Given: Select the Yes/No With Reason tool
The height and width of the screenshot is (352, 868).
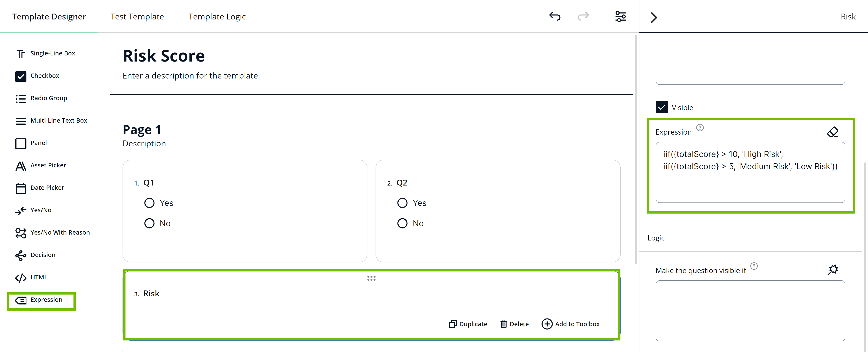Looking at the screenshot, I should click(x=60, y=232).
